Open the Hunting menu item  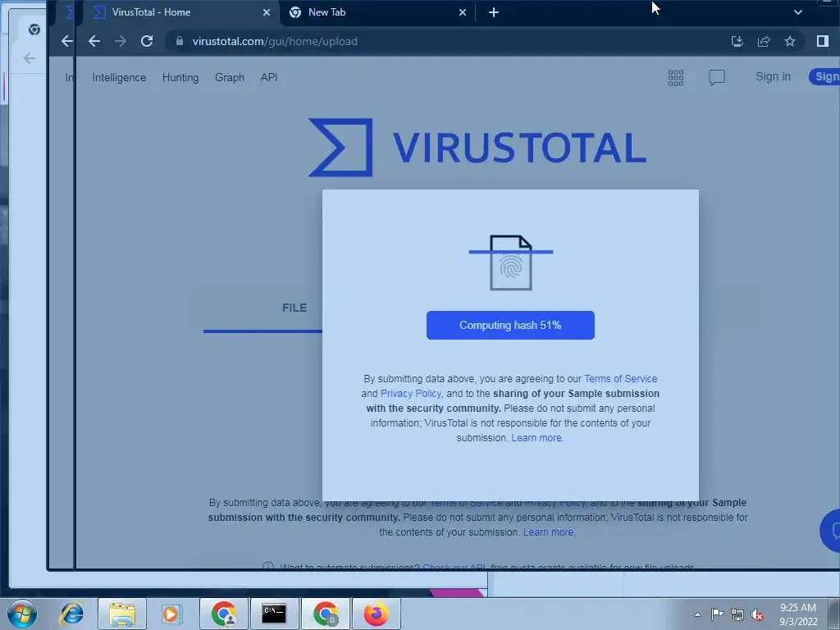pyautogui.click(x=180, y=78)
